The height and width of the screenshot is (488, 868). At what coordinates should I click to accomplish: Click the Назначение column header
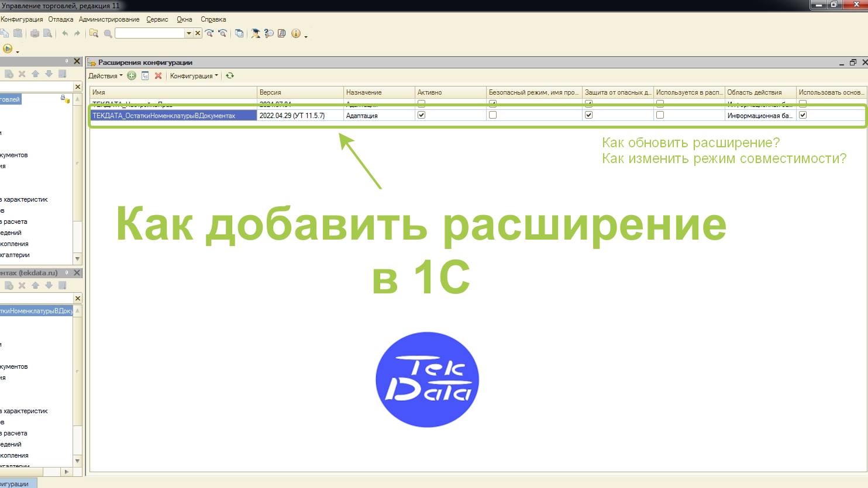379,92
